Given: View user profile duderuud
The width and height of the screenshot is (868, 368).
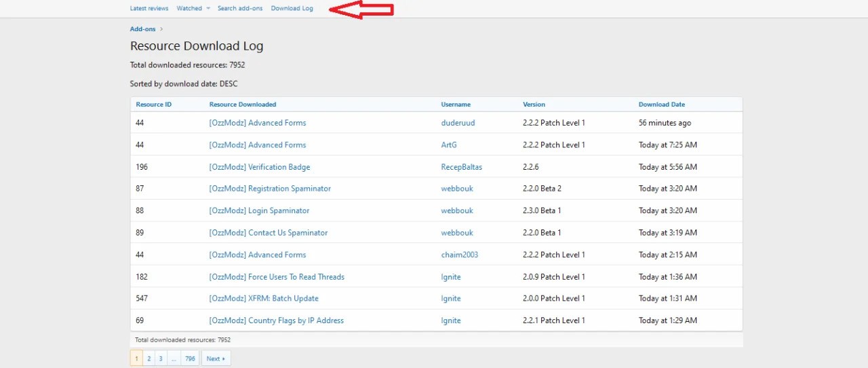Looking at the screenshot, I should (456, 123).
